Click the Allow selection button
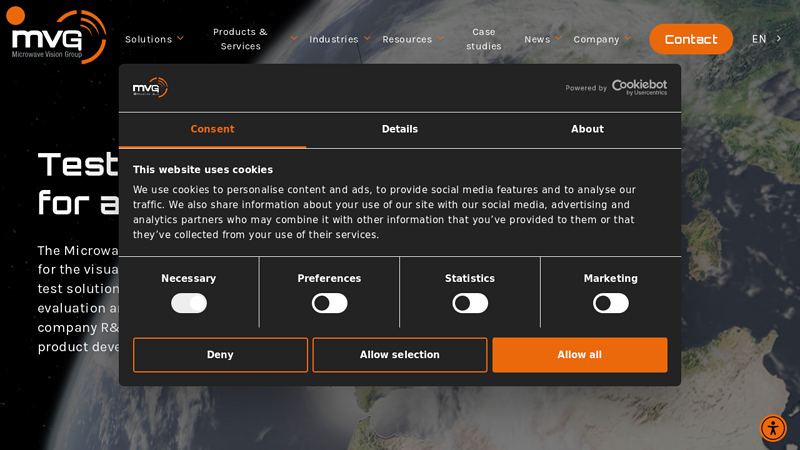The height and width of the screenshot is (450, 800). [400, 355]
